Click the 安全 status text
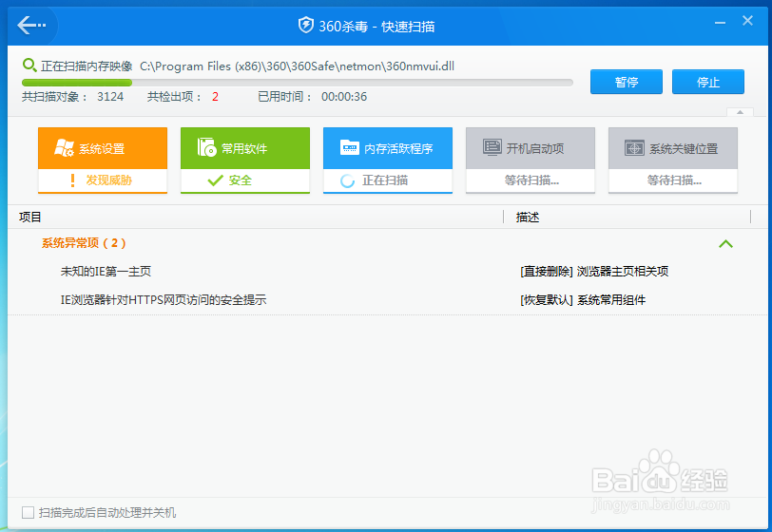772x532 pixels. click(241, 180)
